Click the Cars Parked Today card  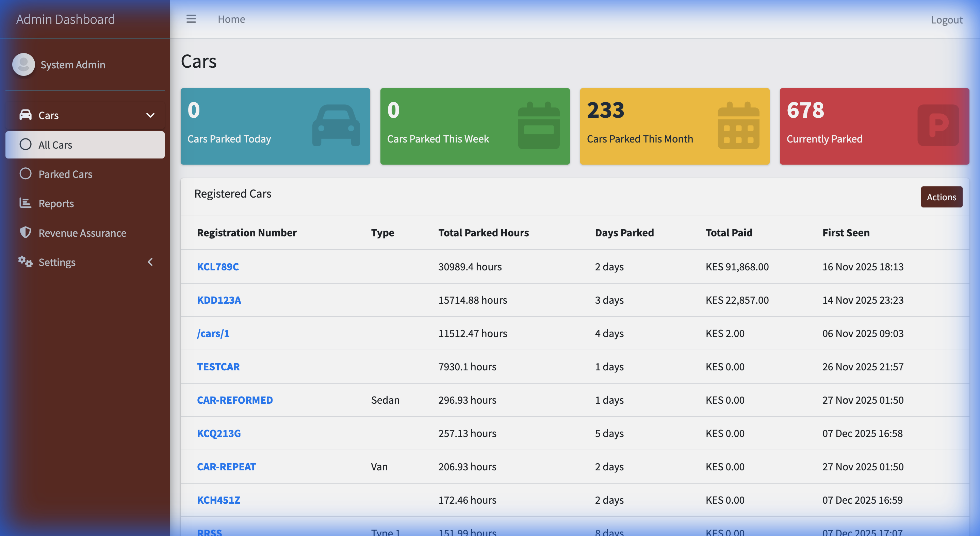tap(275, 126)
